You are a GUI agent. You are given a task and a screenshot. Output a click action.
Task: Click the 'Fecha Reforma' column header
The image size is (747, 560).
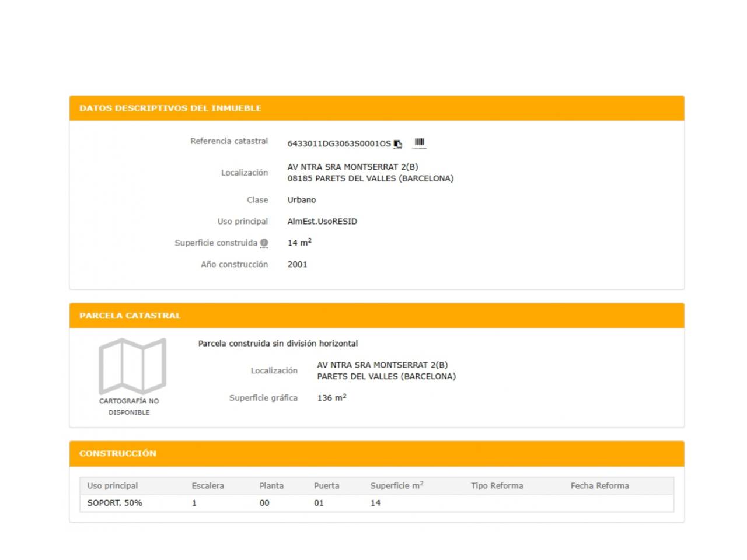(x=599, y=485)
